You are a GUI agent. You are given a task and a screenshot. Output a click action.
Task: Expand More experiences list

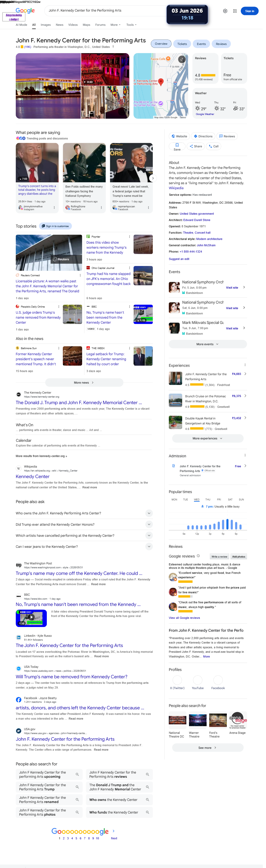(x=208, y=438)
